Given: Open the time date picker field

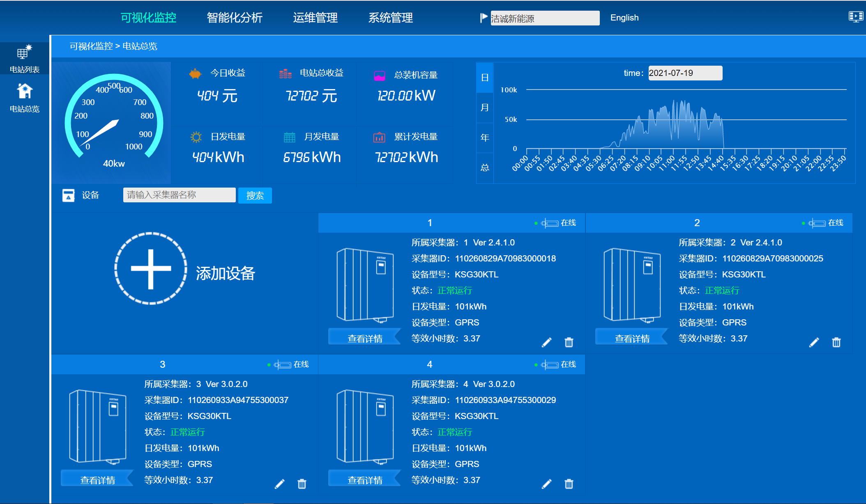Looking at the screenshot, I should (x=685, y=73).
